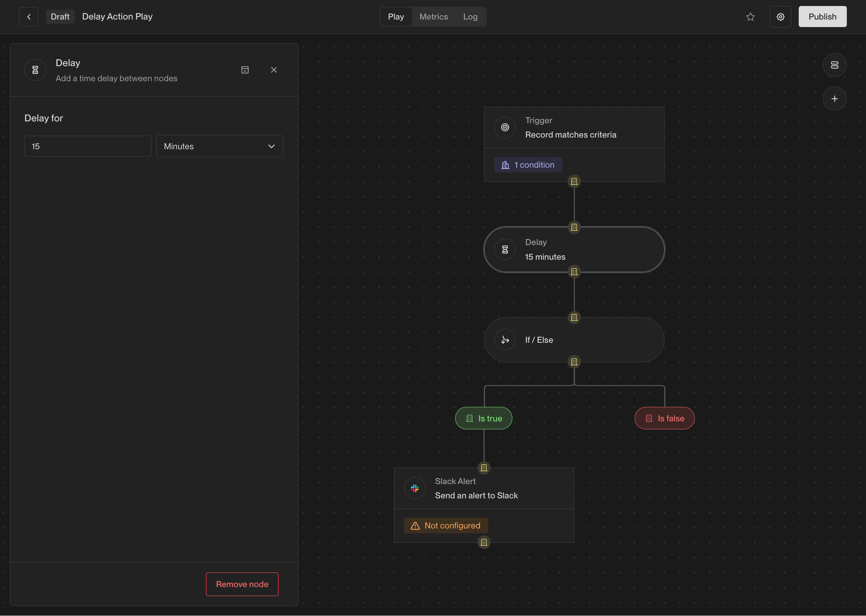Click the 1 condition badge
866x616 pixels.
[x=528, y=165]
